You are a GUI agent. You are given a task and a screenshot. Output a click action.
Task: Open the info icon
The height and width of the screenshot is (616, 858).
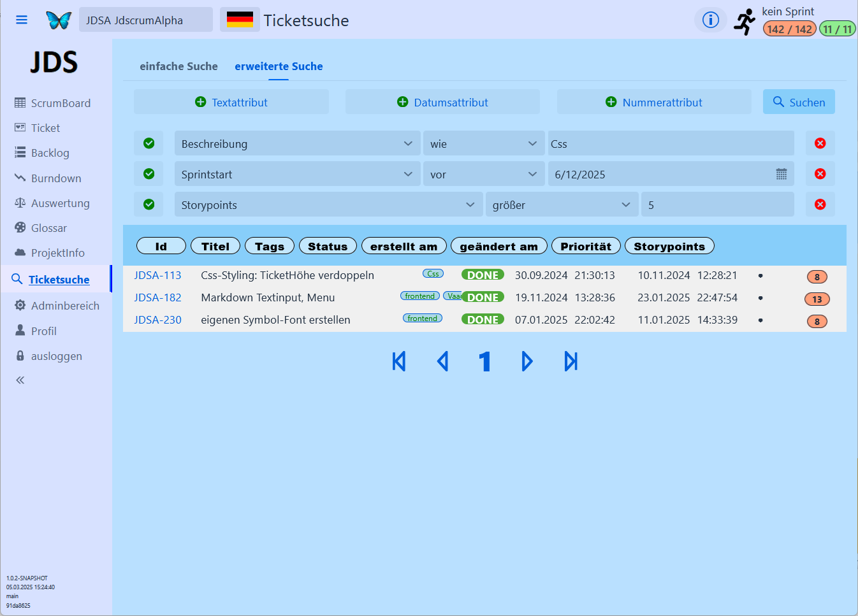click(711, 20)
